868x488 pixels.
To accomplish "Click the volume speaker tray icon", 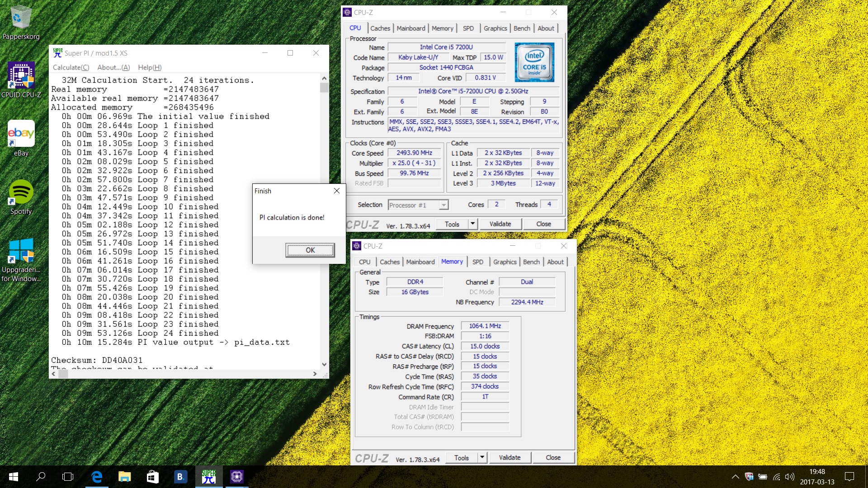I will pos(790,477).
